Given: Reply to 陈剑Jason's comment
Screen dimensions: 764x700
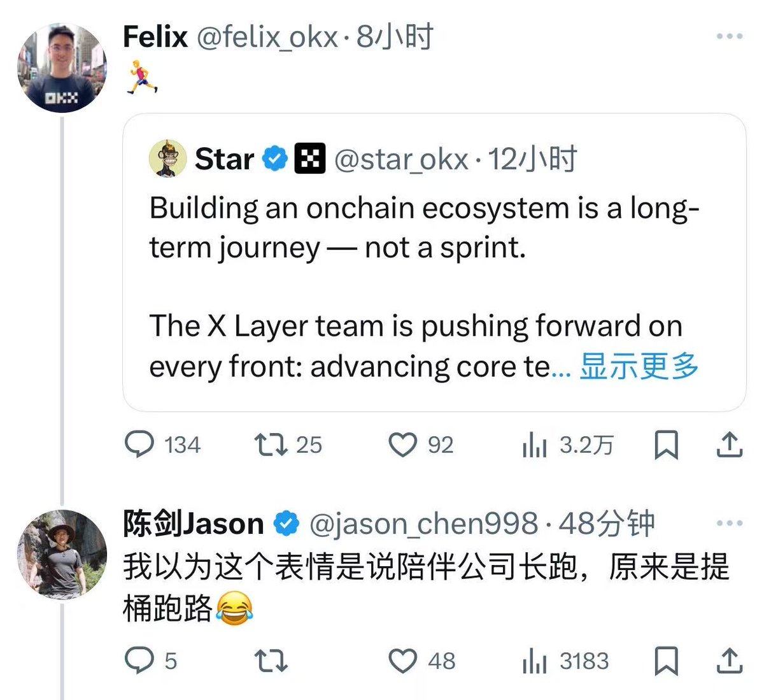Looking at the screenshot, I should (x=139, y=661).
